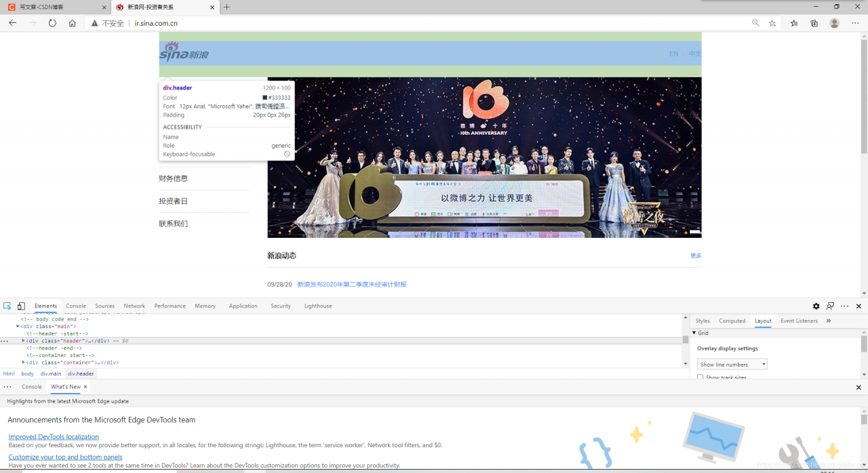This screenshot has height=473, width=868.
Task: Open the Application tab
Action: click(243, 306)
